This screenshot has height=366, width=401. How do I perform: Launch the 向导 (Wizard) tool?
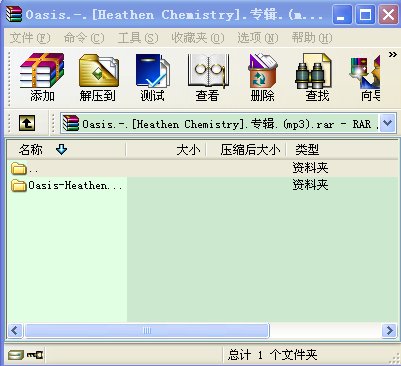[x=365, y=77]
